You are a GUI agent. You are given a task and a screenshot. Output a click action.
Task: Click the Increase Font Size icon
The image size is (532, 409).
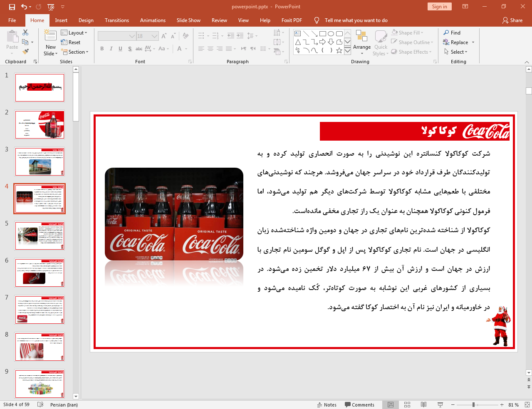[164, 36]
